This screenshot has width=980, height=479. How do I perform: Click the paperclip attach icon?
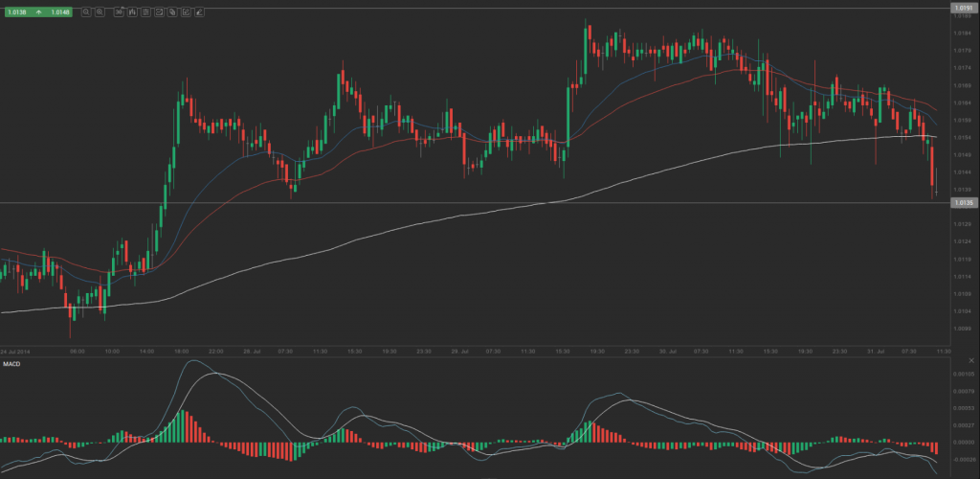pyautogui.click(x=172, y=12)
